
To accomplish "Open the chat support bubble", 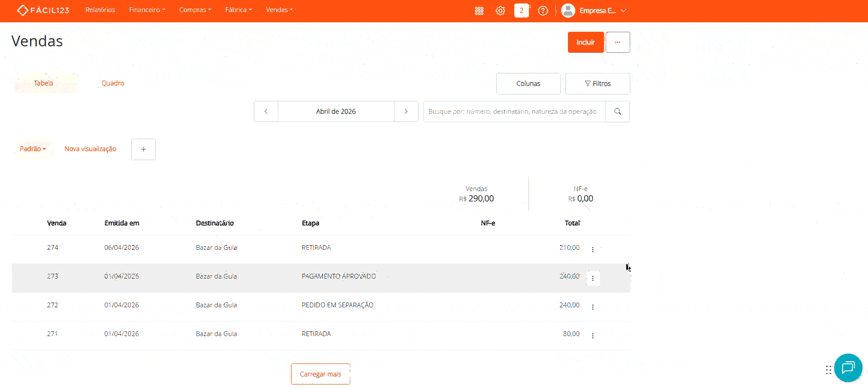I will (x=848, y=368).
